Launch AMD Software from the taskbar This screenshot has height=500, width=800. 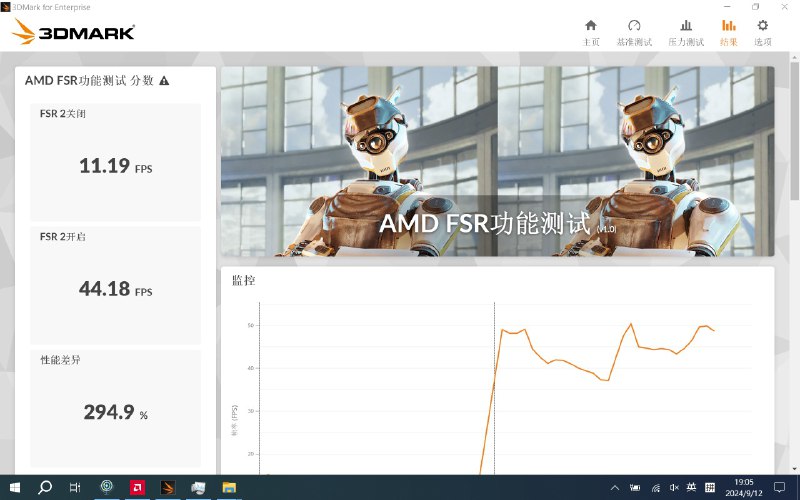point(137,487)
